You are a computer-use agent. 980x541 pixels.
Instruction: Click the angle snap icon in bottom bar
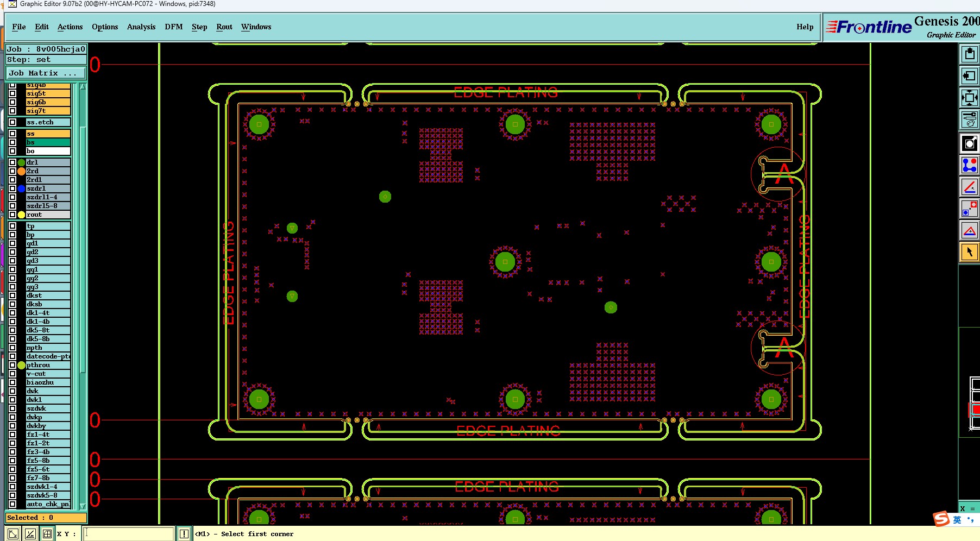tap(30, 534)
